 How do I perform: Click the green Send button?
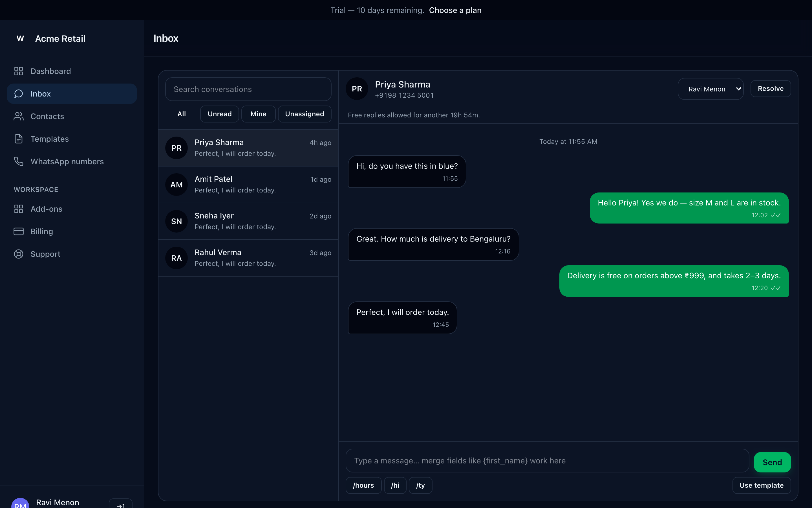[x=772, y=462]
